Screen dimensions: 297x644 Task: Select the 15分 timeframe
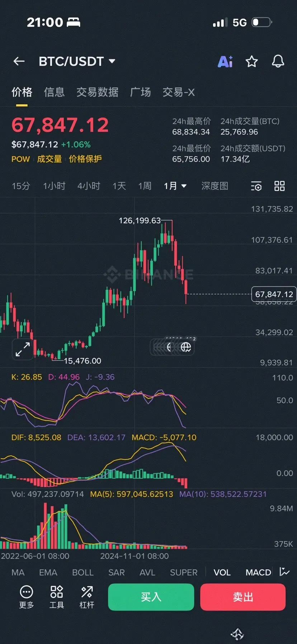click(x=21, y=186)
